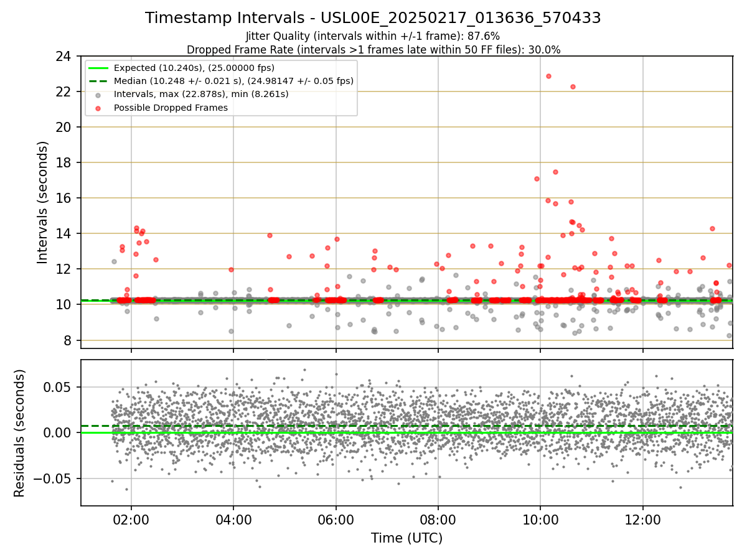Screen dimensions: 747x560
Task: Click legend entry 'Possible Dropped Frames'
Action: point(171,108)
